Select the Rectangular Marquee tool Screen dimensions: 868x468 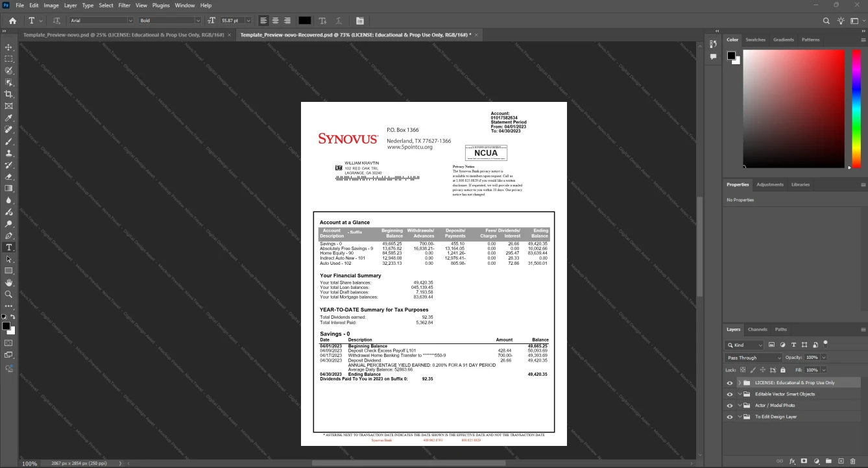pyautogui.click(x=9, y=59)
